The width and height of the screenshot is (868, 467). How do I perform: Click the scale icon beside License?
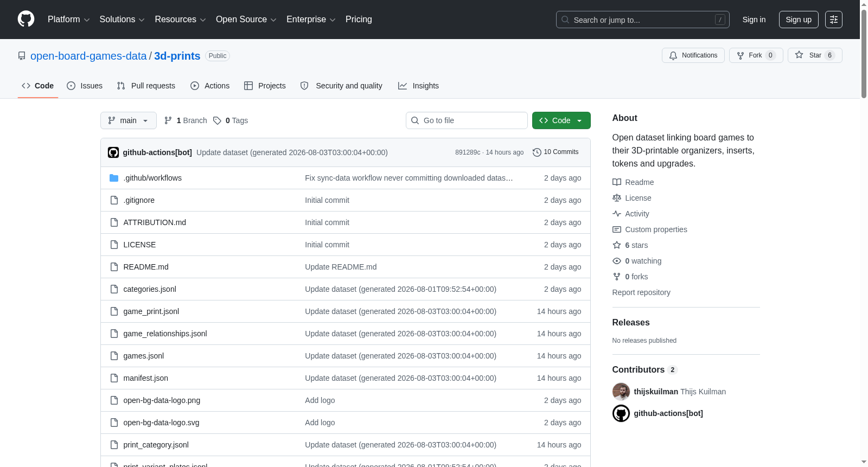pyautogui.click(x=617, y=198)
